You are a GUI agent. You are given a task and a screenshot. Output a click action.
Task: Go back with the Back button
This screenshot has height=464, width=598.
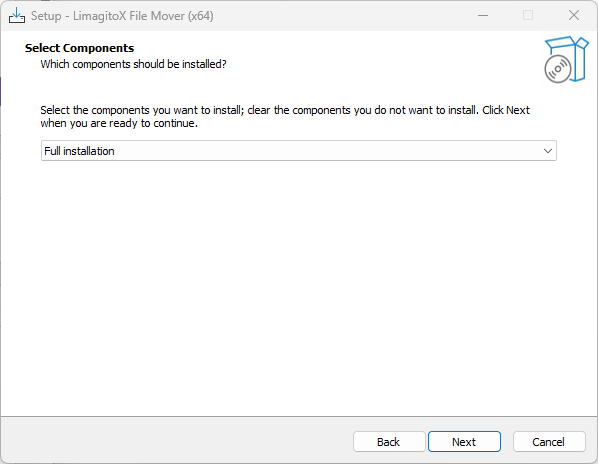pos(389,442)
